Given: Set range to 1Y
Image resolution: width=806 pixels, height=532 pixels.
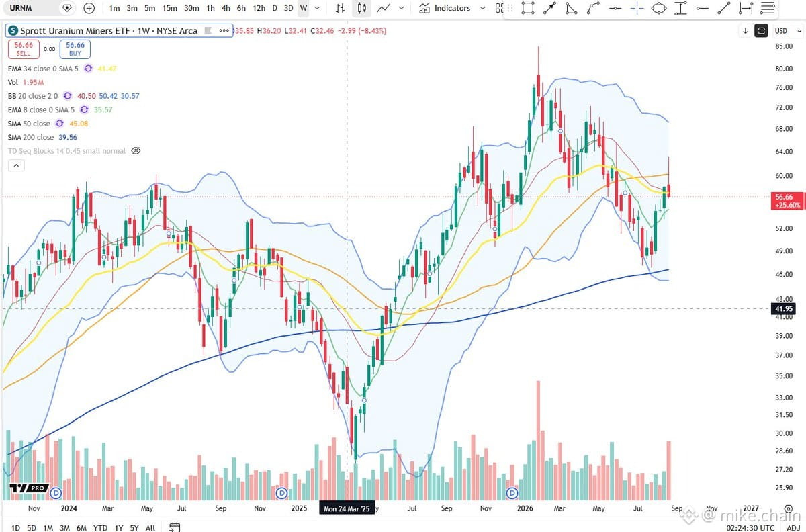Looking at the screenshot, I should coord(119,528).
